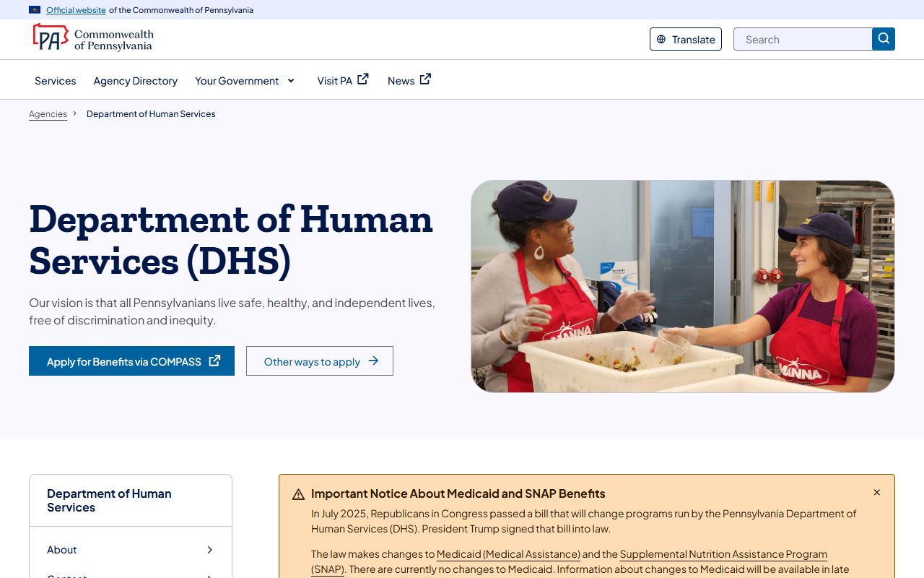
Task: Dismiss the Medicaid and SNAP notice
Action: click(876, 493)
